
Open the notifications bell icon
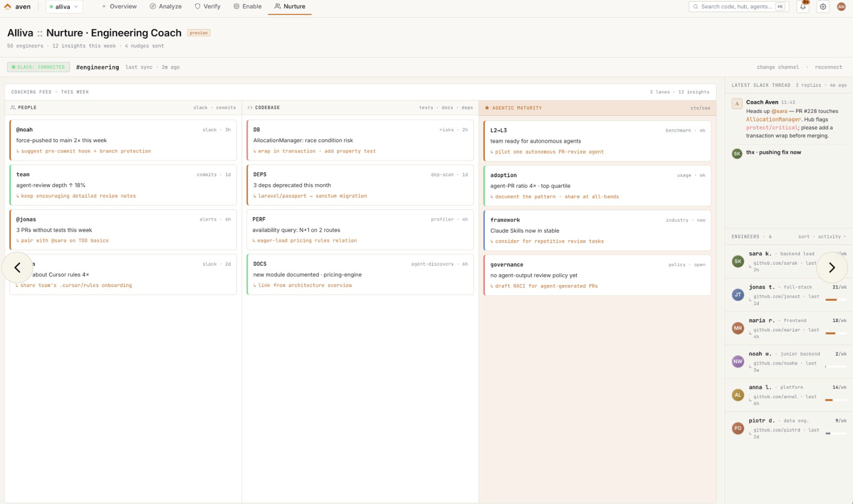click(803, 7)
